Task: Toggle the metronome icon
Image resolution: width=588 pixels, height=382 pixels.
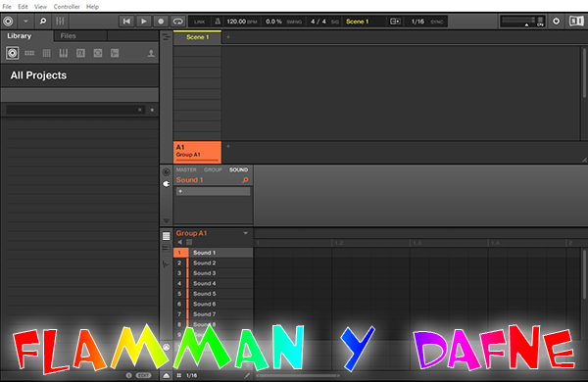Action: [218, 22]
